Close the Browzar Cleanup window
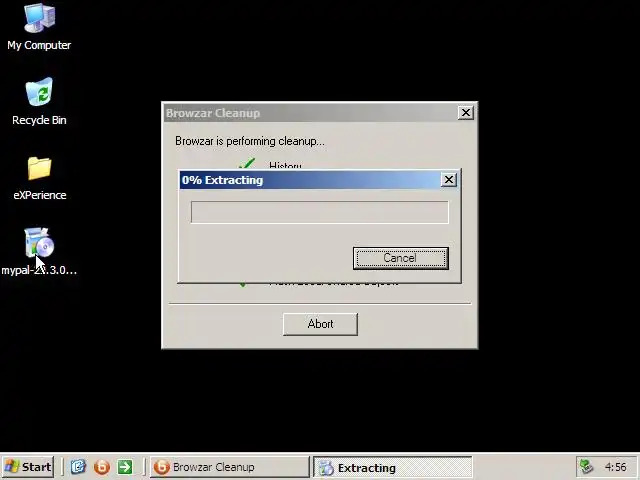640x480 pixels. click(465, 113)
